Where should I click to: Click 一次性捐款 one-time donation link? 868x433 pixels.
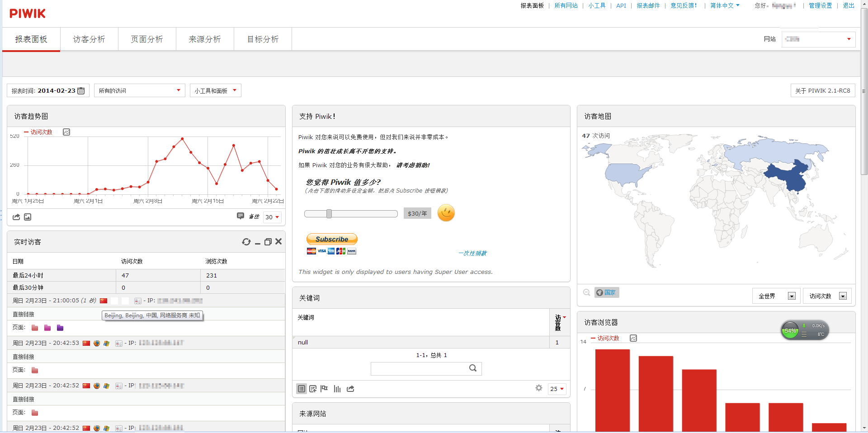point(473,253)
